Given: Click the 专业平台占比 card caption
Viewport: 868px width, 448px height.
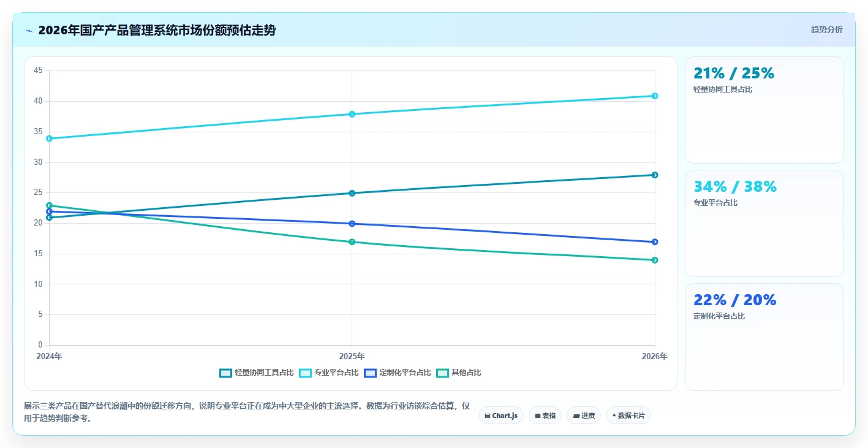Looking at the screenshot, I should pos(715,203).
